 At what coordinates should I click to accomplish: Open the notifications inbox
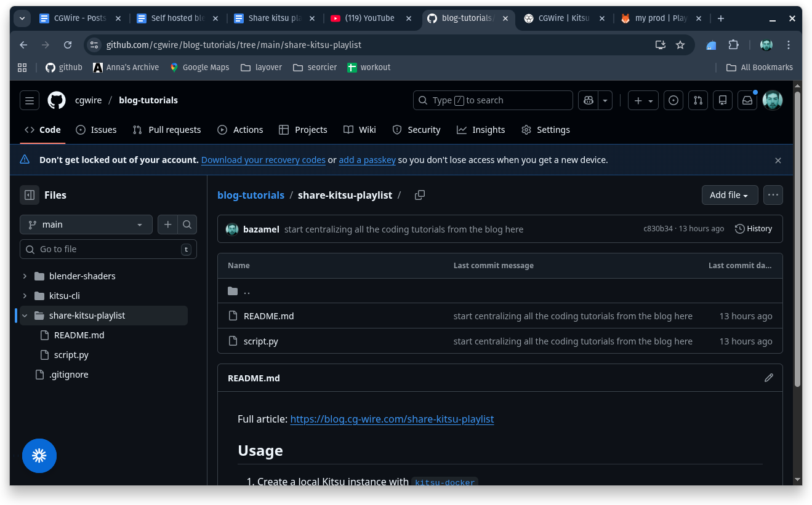747,100
